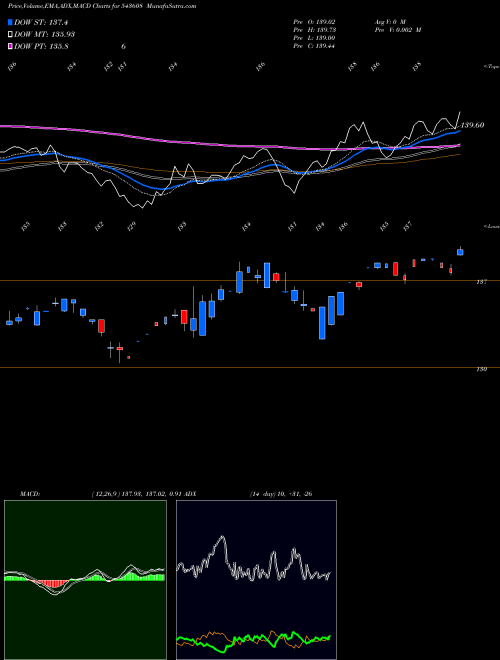
Task: Click the last blue candlestick at far right
Action: [460, 252]
